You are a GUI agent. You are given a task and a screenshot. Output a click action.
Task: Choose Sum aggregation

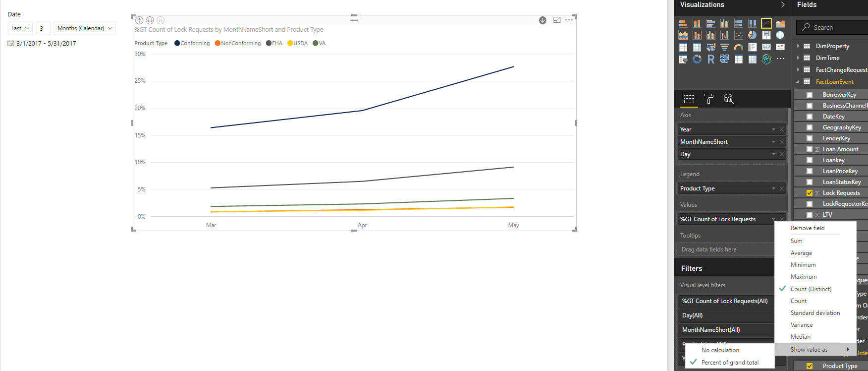pyautogui.click(x=796, y=241)
